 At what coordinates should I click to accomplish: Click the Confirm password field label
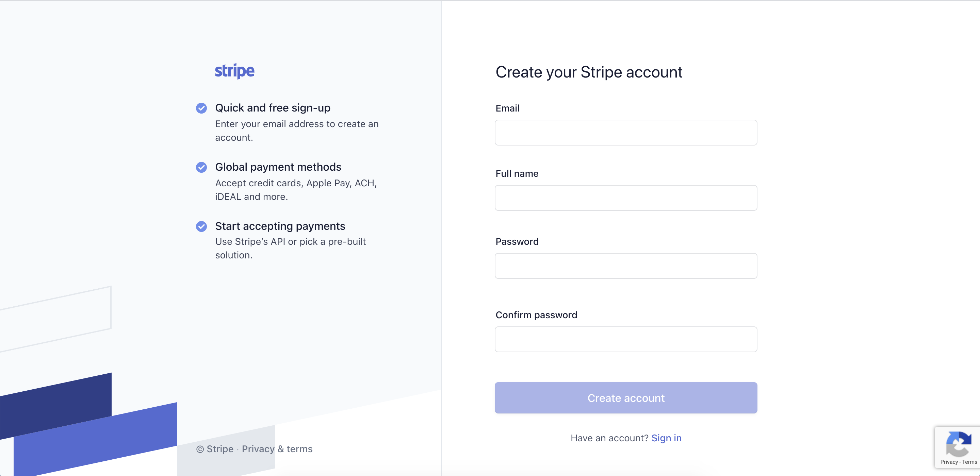tap(536, 315)
